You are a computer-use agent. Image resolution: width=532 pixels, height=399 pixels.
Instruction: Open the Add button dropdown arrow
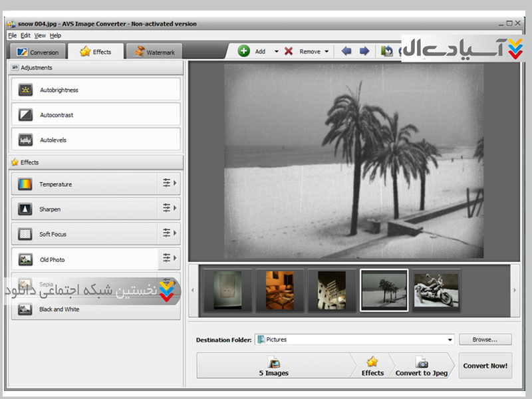click(277, 52)
